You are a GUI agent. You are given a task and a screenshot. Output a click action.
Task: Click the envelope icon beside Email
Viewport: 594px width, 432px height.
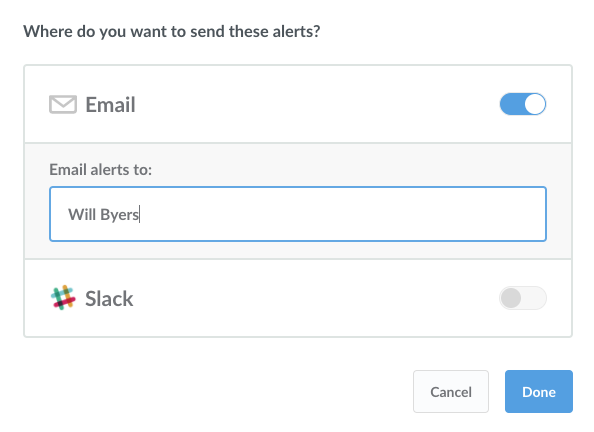pos(63,104)
